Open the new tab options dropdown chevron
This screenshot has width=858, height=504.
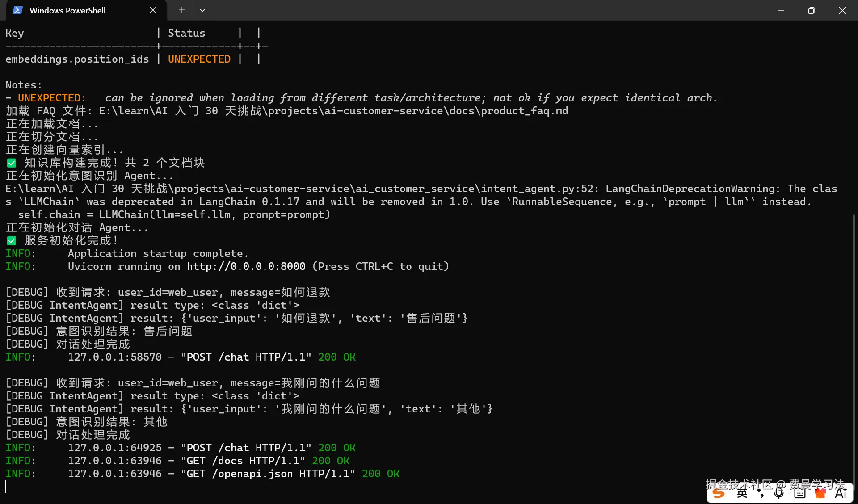(202, 10)
